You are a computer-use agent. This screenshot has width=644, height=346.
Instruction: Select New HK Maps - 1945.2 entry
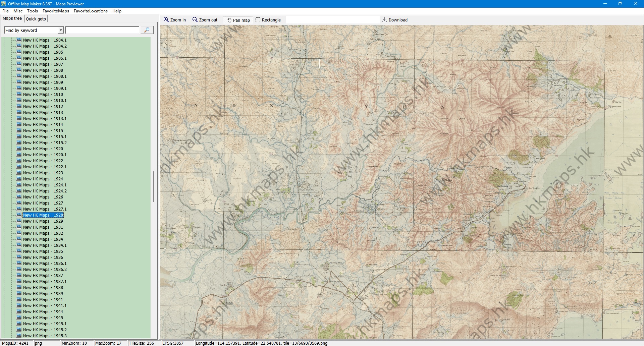(x=45, y=330)
